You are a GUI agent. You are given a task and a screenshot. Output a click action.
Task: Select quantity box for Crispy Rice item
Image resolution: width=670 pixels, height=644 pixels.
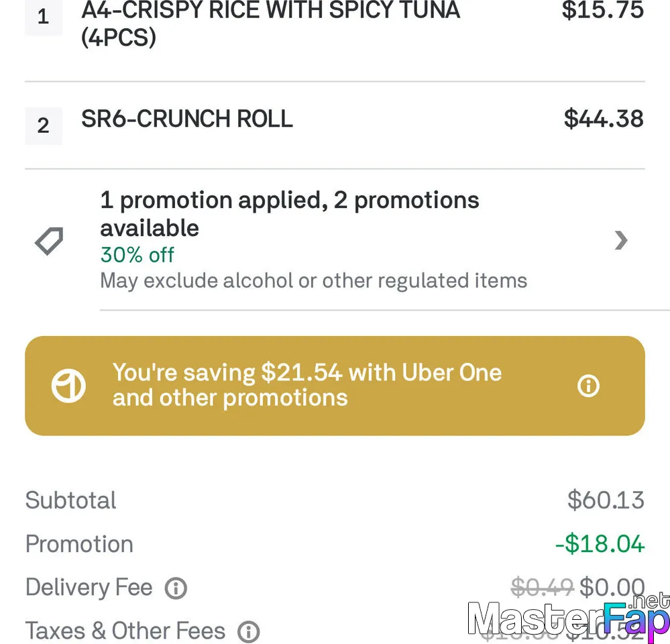click(43, 17)
